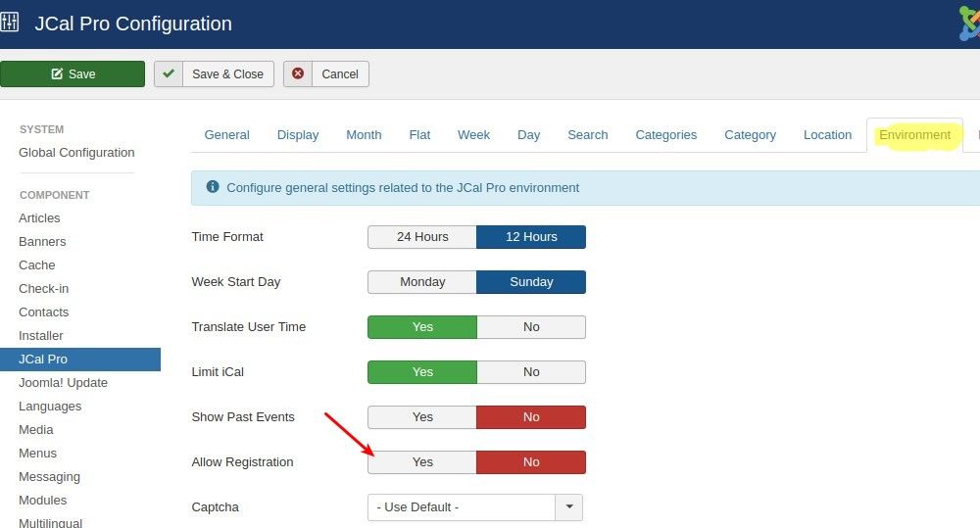Switch to the Month tab

coord(364,135)
